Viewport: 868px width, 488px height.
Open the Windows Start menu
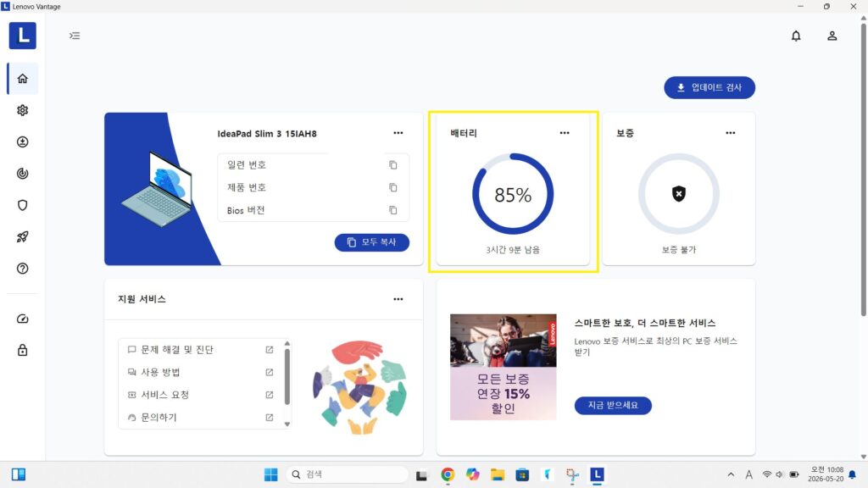[270, 474]
